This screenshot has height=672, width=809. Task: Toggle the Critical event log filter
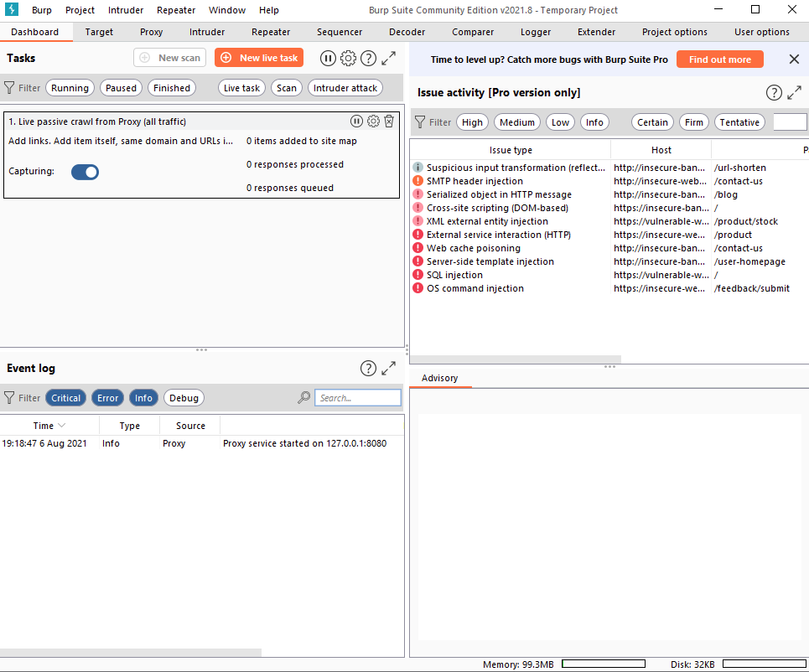point(65,398)
